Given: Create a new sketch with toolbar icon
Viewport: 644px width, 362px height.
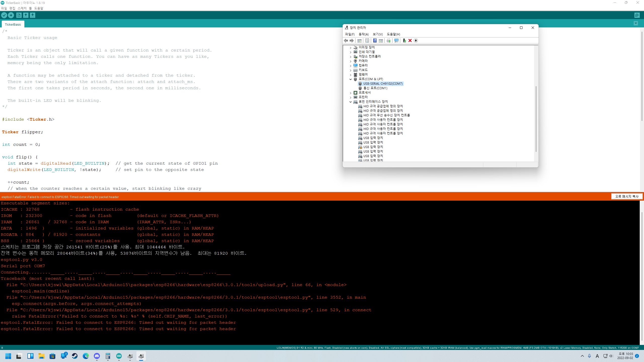Looking at the screenshot, I should pyautogui.click(x=19, y=15).
